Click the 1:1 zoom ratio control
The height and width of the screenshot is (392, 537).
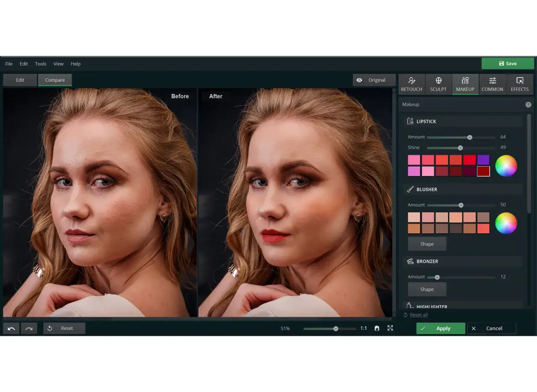[x=363, y=328]
